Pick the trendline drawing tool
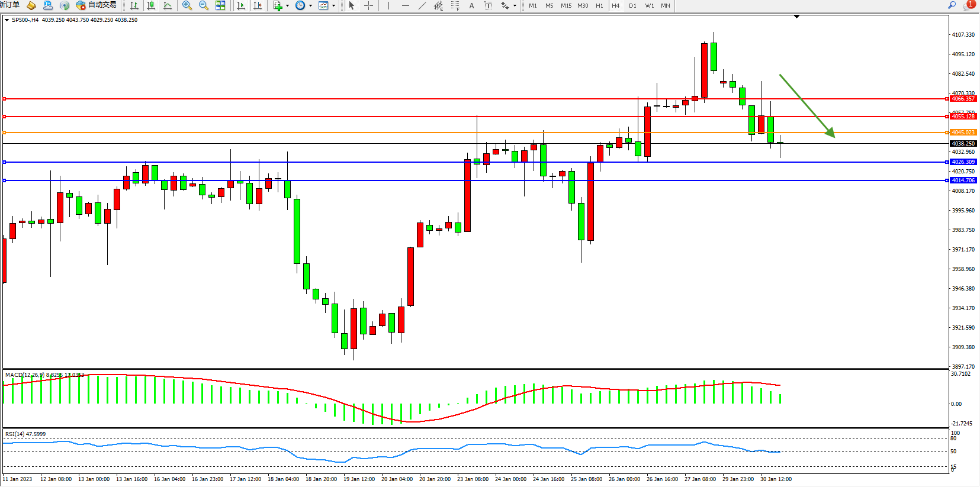This screenshot has width=980, height=487. tap(422, 5)
